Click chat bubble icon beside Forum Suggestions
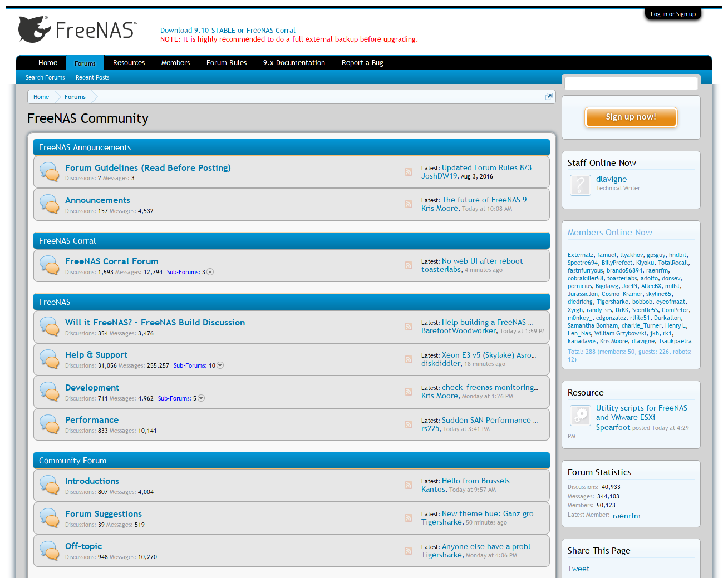This screenshot has width=728, height=578. coord(50,518)
